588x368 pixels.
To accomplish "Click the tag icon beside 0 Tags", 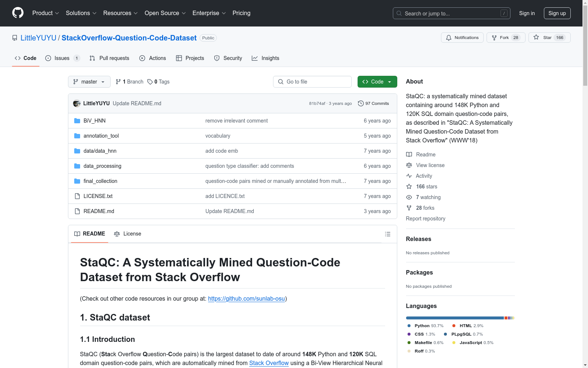I will tap(150, 82).
